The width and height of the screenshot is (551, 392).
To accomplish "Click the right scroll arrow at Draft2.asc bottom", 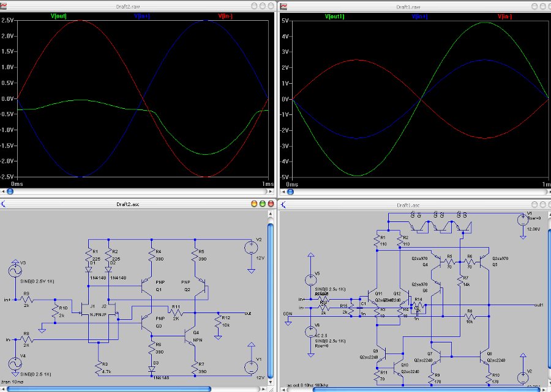I will [x=264, y=389].
